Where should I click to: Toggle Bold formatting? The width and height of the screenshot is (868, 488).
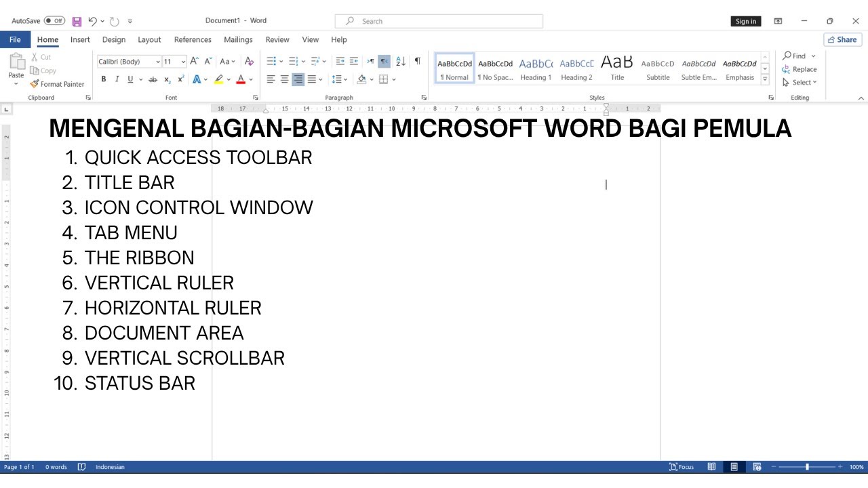(x=104, y=79)
